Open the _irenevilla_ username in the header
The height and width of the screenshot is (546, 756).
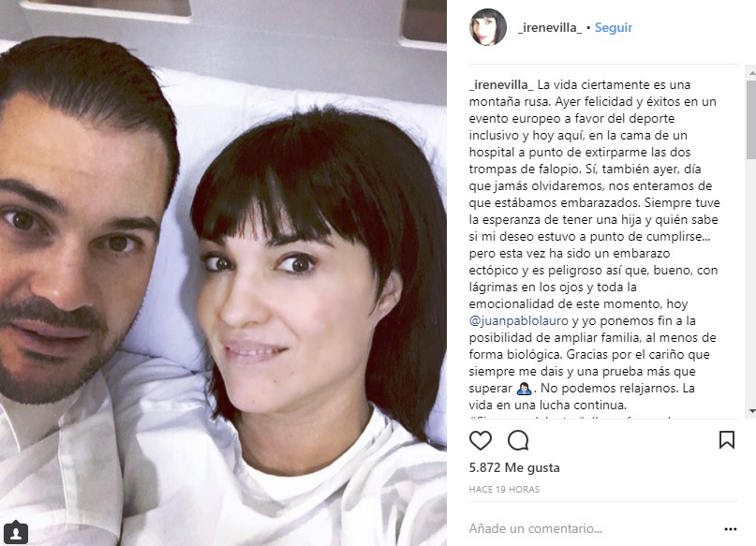pyautogui.click(x=550, y=27)
